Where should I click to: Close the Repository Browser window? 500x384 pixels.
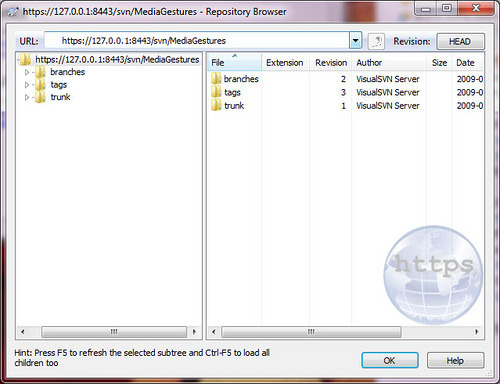click(476, 9)
